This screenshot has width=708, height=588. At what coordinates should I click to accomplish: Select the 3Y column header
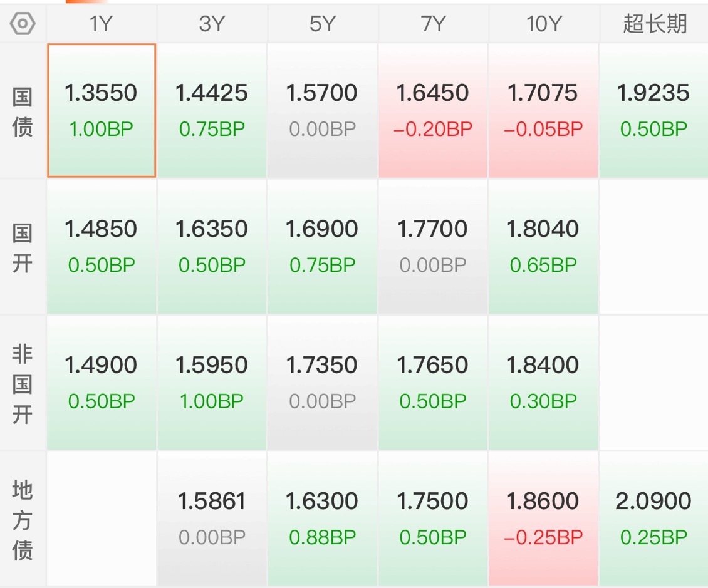point(212,23)
